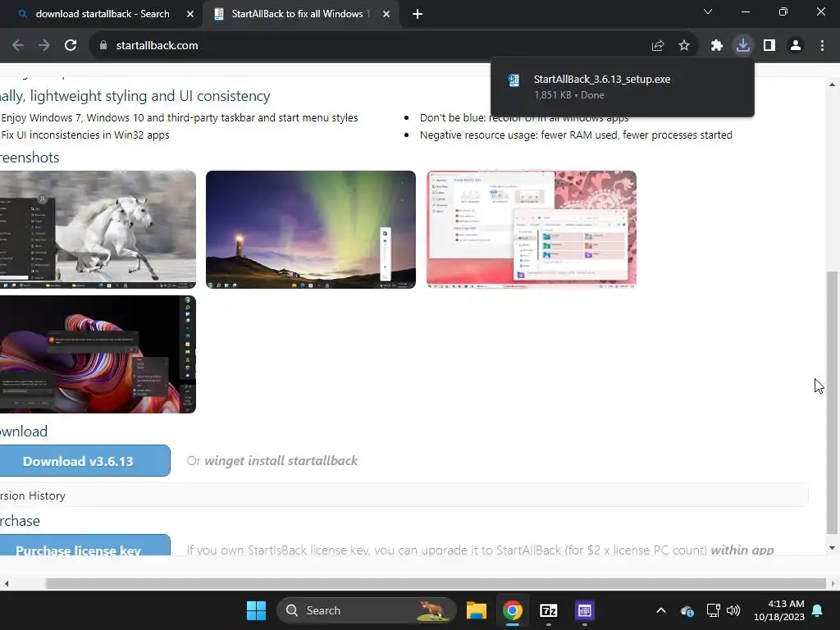This screenshot has width=840, height=630.
Task: Click the scroll up arrow of page
Action: 832,84
